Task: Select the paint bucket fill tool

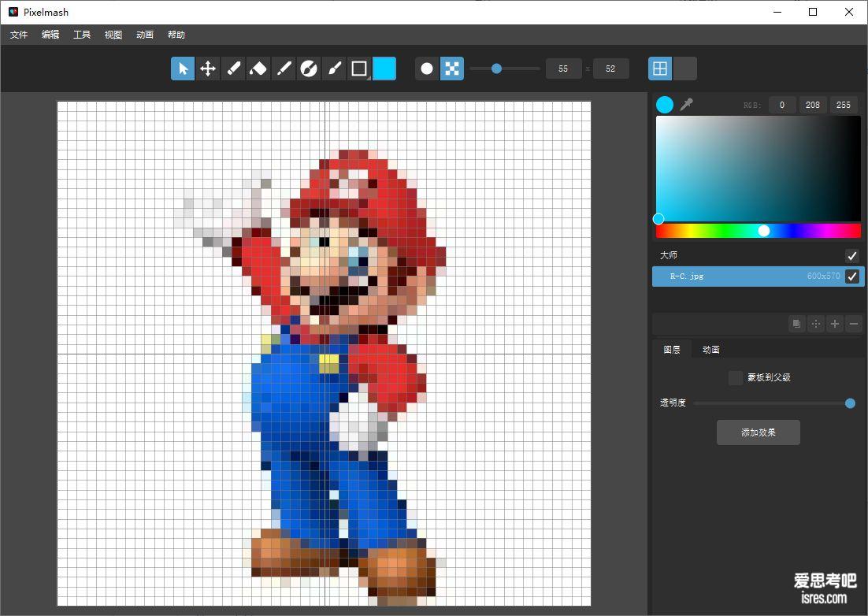Action: coord(258,69)
